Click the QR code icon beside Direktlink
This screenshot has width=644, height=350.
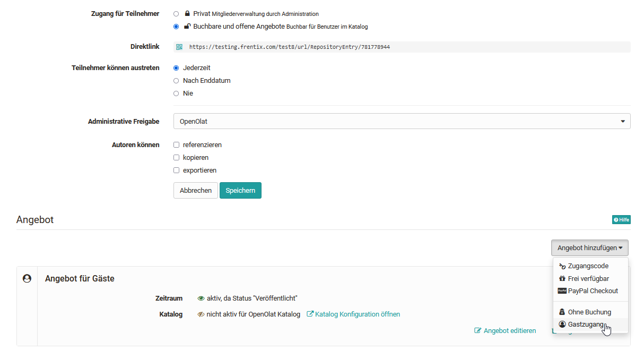pyautogui.click(x=179, y=47)
